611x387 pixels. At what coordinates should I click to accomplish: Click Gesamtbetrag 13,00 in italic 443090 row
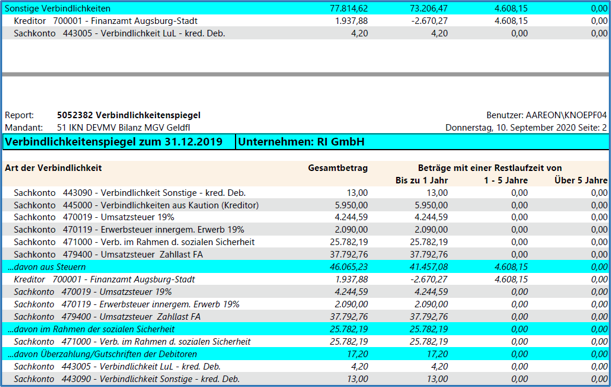[x=357, y=379]
